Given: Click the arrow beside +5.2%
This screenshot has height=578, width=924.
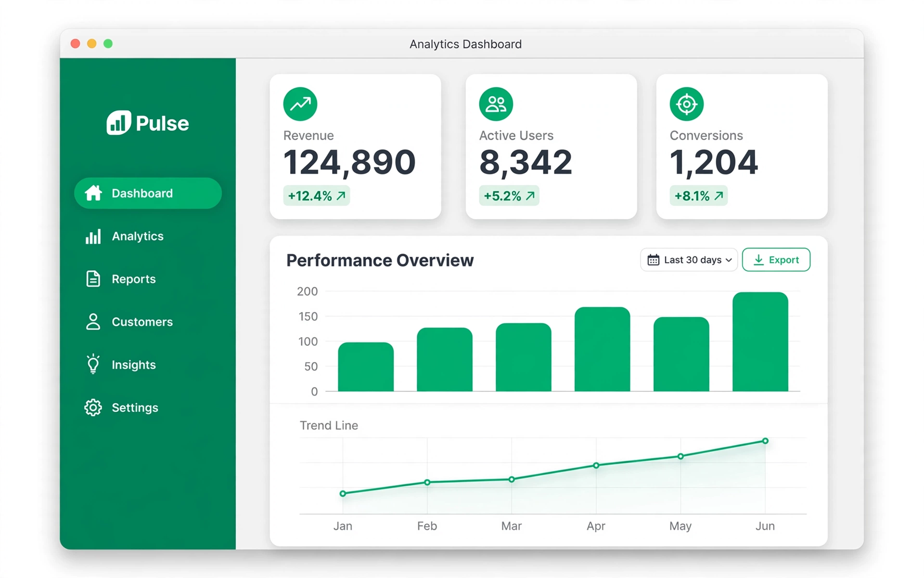Looking at the screenshot, I should coord(530,196).
